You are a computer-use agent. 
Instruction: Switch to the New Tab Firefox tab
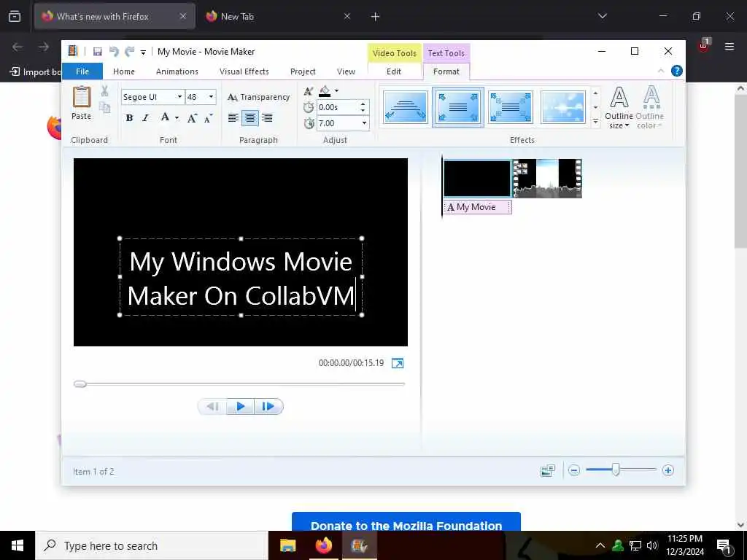[x=278, y=16]
